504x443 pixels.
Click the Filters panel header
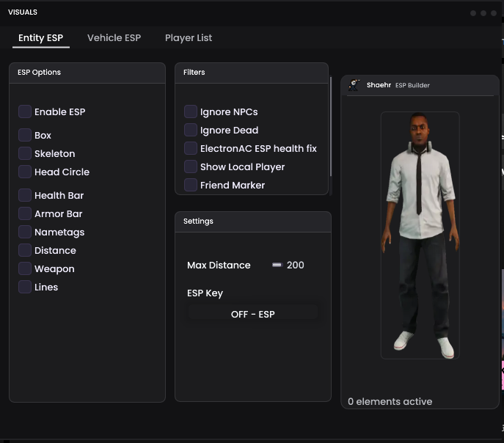tap(252, 73)
